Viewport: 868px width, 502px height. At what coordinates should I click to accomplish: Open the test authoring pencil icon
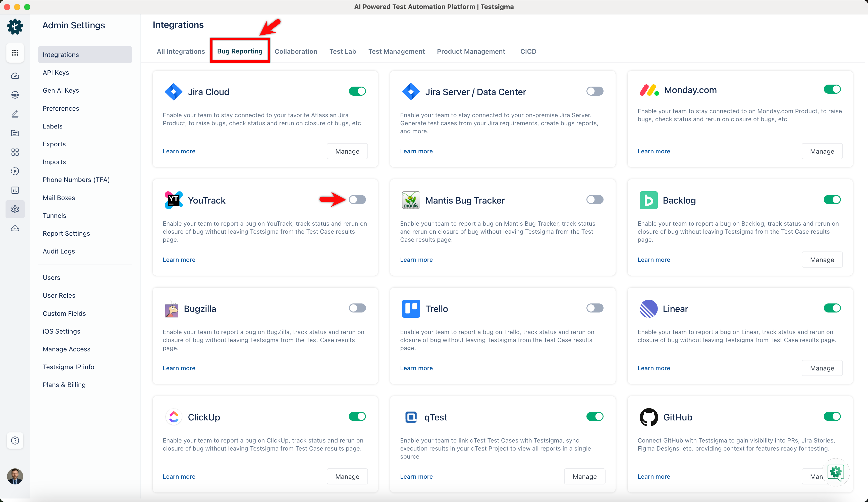[15, 114]
